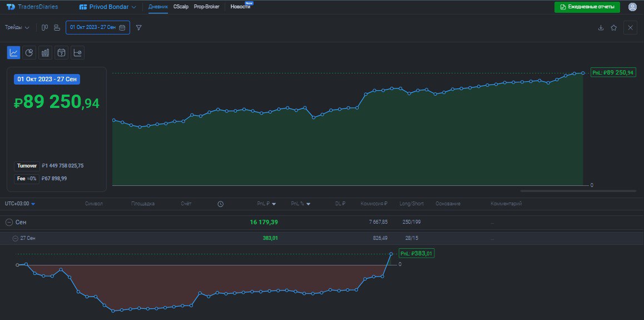Open the TradersDiaries logo home link

pos(32,7)
